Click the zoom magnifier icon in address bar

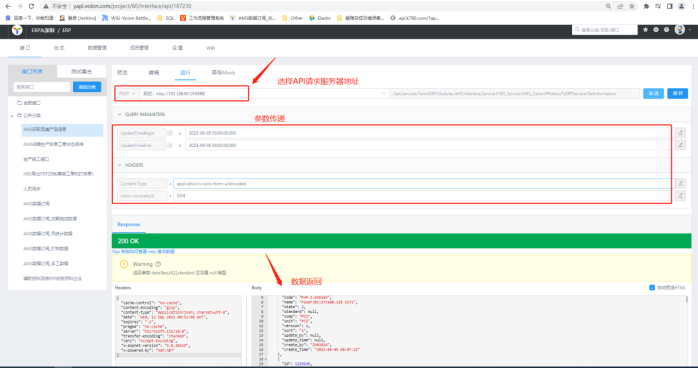coord(608,6)
